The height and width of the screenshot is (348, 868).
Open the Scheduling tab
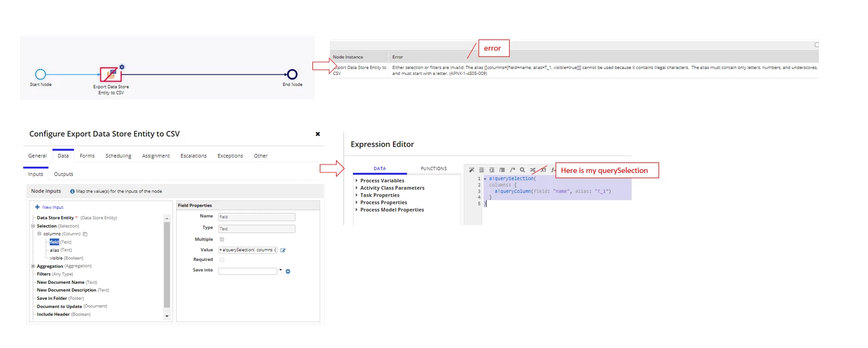pos(118,156)
